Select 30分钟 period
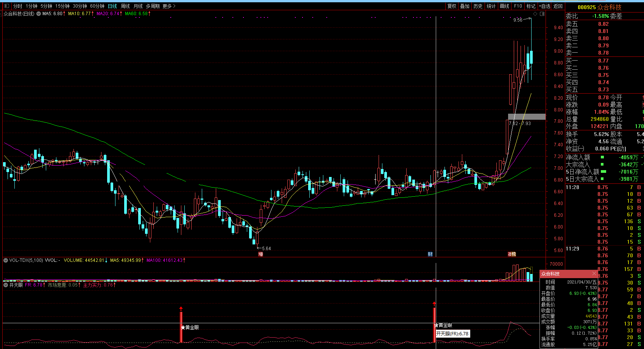The width and height of the screenshot is (644, 349). point(80,6)
